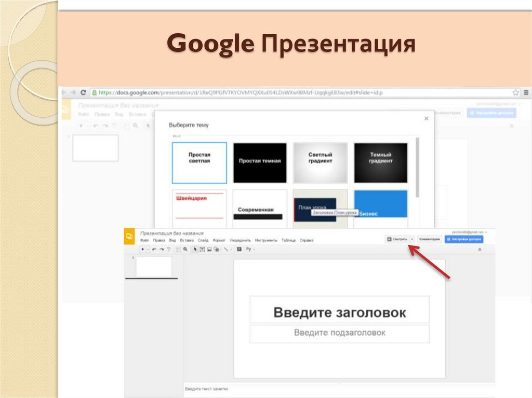Choose the 'Темный градиент' theme
The image size is (532, 398).
tap(381, 163)
